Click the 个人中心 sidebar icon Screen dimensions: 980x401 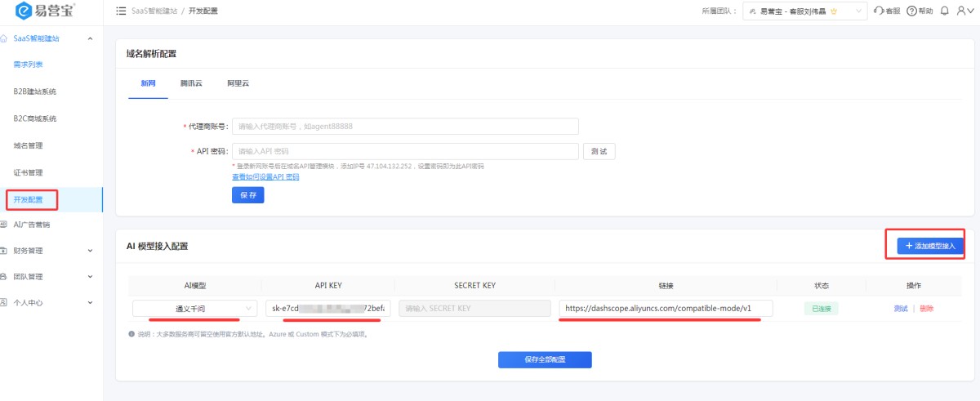pos(4,303)
